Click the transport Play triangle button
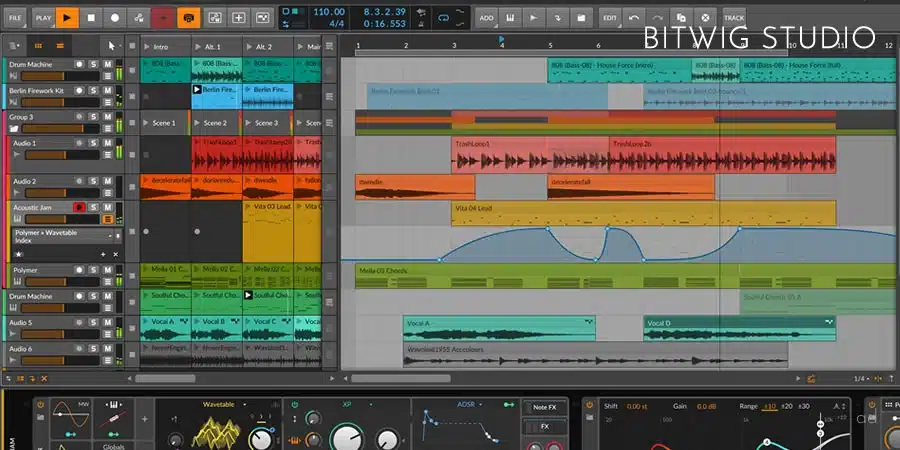 (67, 18)
